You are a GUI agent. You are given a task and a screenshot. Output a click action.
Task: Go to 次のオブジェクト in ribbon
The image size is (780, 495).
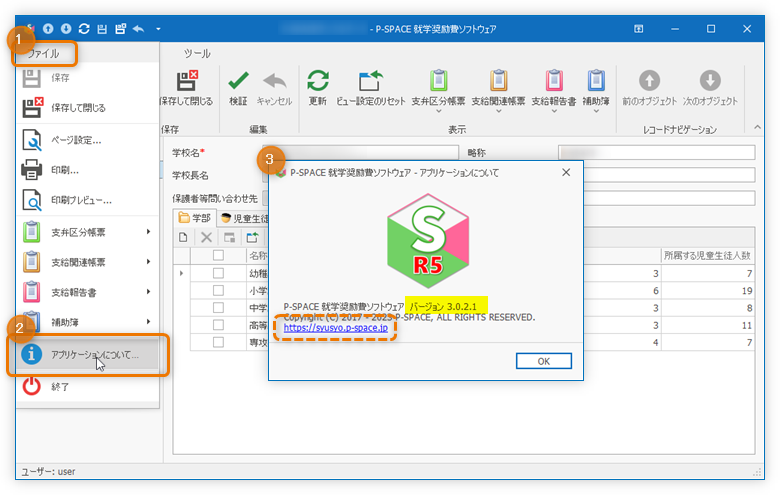(x=710, y=88)
